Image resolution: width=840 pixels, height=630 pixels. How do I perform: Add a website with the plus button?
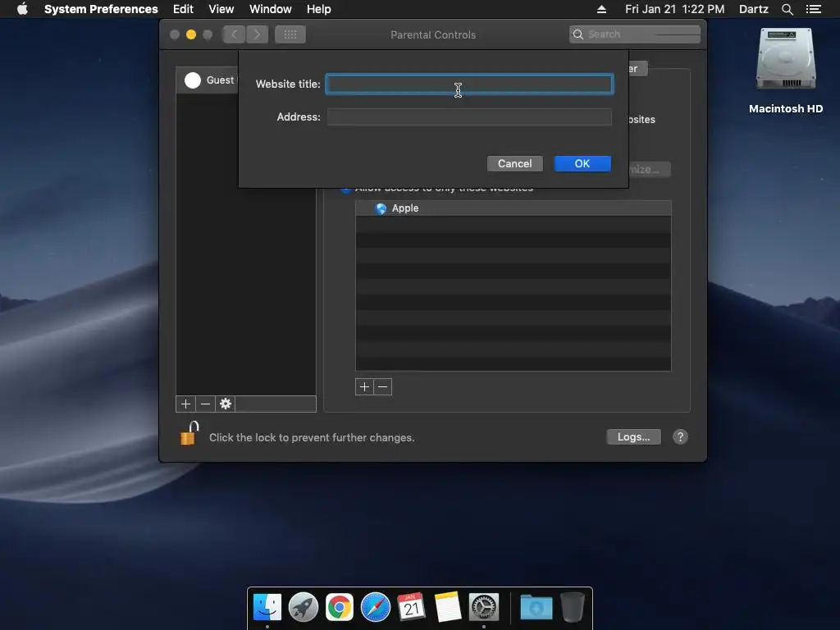point(364,387)
